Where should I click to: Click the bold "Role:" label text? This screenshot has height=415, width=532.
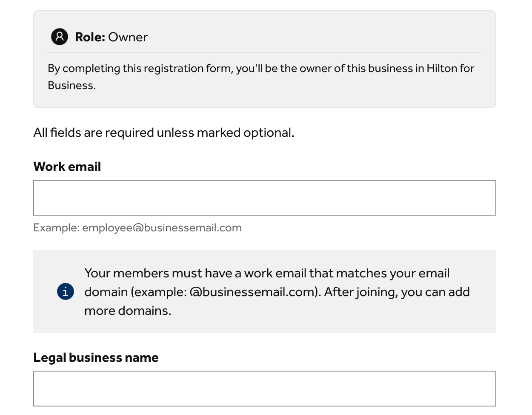[x=90, y=37]
